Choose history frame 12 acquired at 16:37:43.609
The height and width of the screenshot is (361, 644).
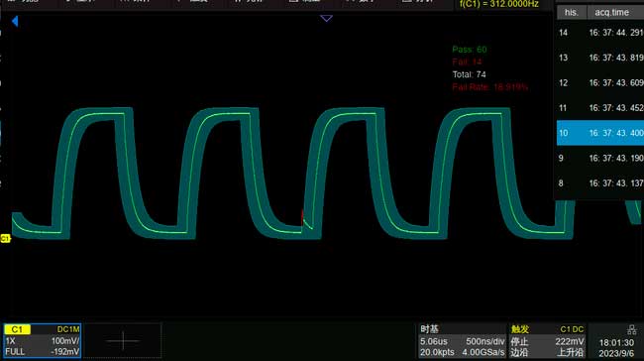(600, 82)
